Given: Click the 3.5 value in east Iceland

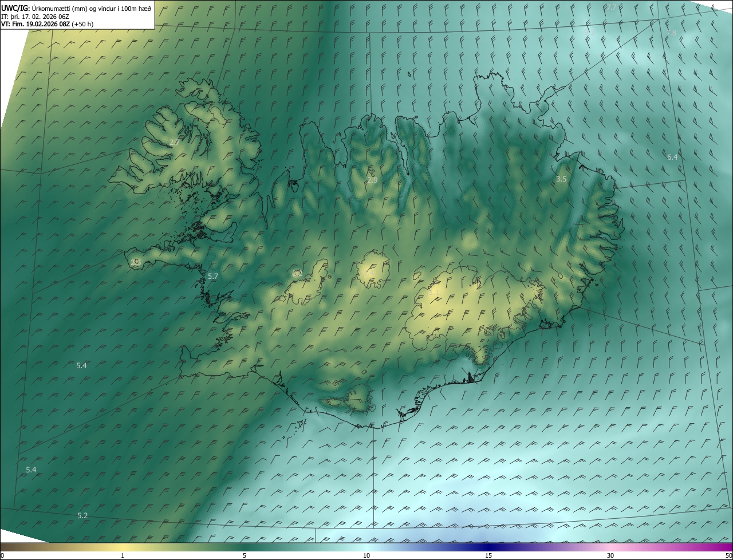Looking at the screenshot, I should [x=561, y=179].
